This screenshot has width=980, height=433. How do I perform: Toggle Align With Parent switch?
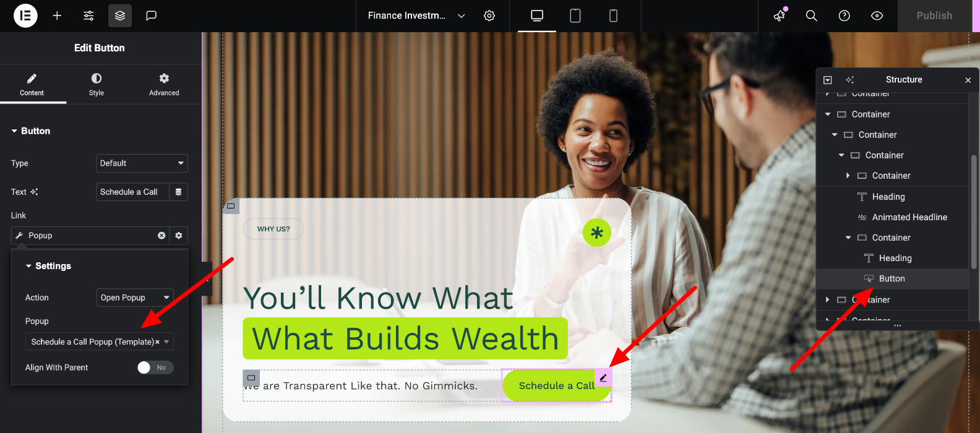(x=155, y=367)
